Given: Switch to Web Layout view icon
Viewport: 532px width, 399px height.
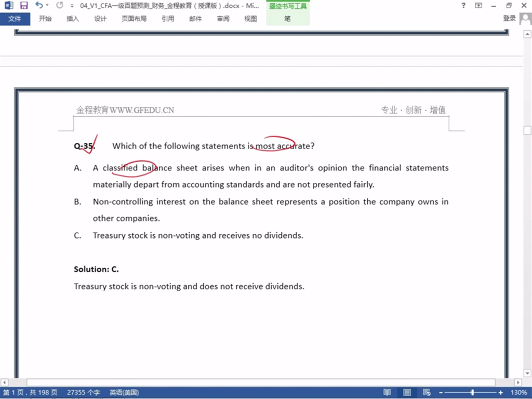Looking at the screenshot, I should click(427, 393).
